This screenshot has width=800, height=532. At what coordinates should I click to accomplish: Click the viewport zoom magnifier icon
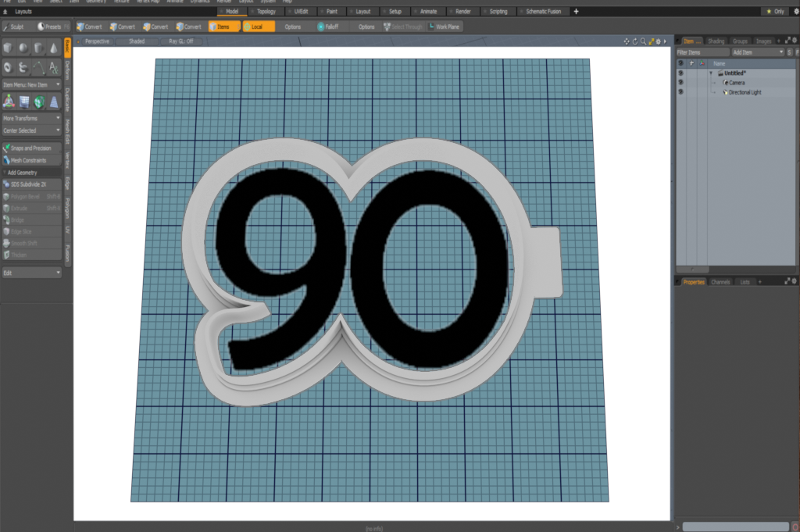point(642,41)
